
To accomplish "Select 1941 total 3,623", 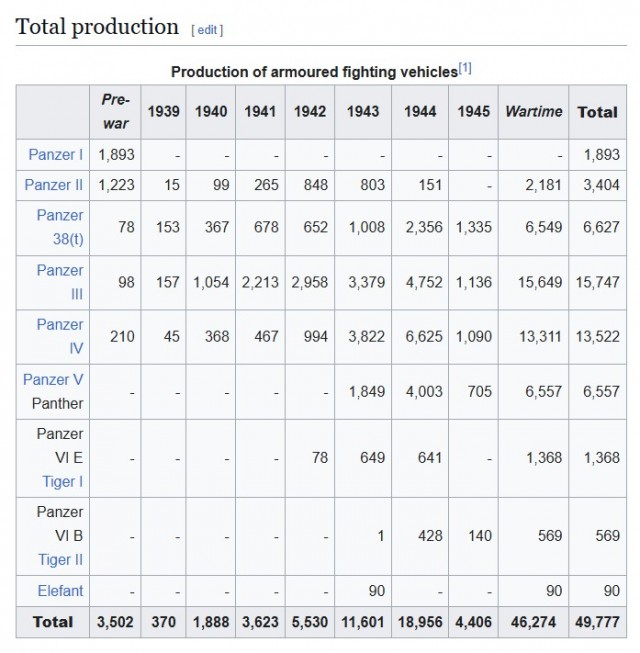I will [x=260, y=622].
